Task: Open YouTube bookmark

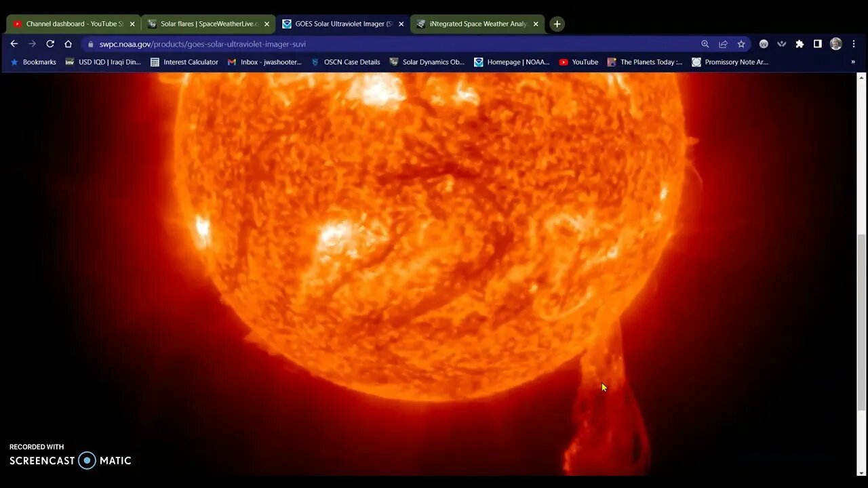Action: pyautogui.click(x=578, y=62)
